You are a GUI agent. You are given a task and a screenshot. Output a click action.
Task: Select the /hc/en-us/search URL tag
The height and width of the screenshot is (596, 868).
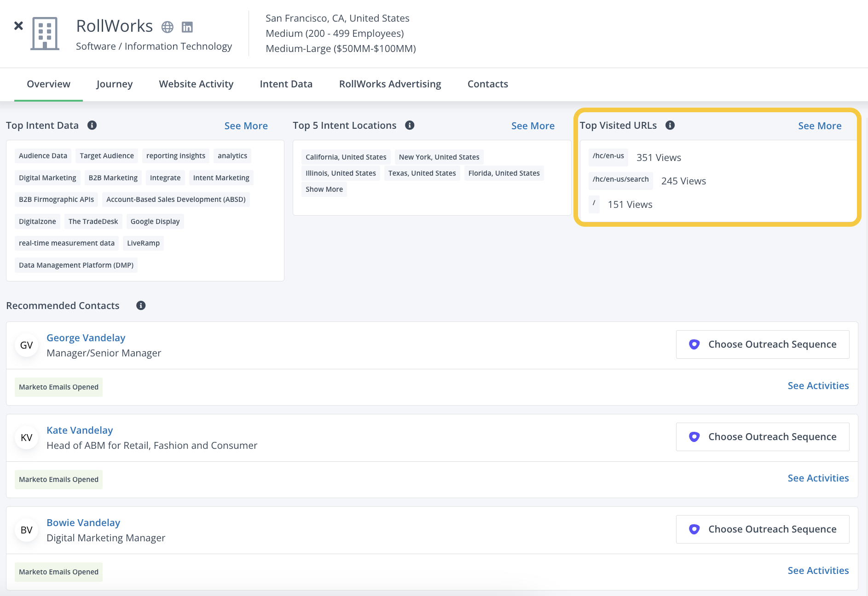620,179
